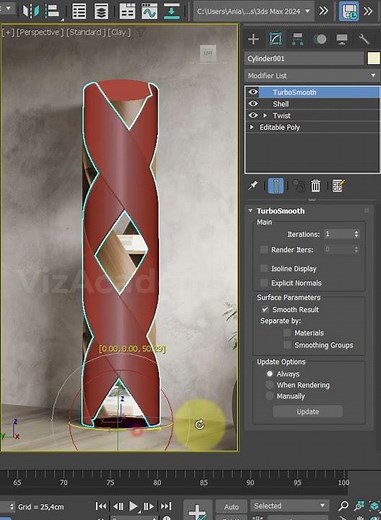This screenshot has width=381, height=520.
Task: Enable the Explicit Normals checkbox
Action: pos(264,283)
